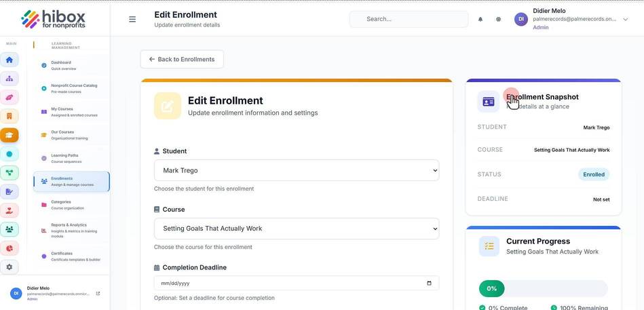Screen dimensions: 644x310
Task: Click the yellow Edit Enrollment pencil icon
Action: pyautogui.click(x=167, y=106)
